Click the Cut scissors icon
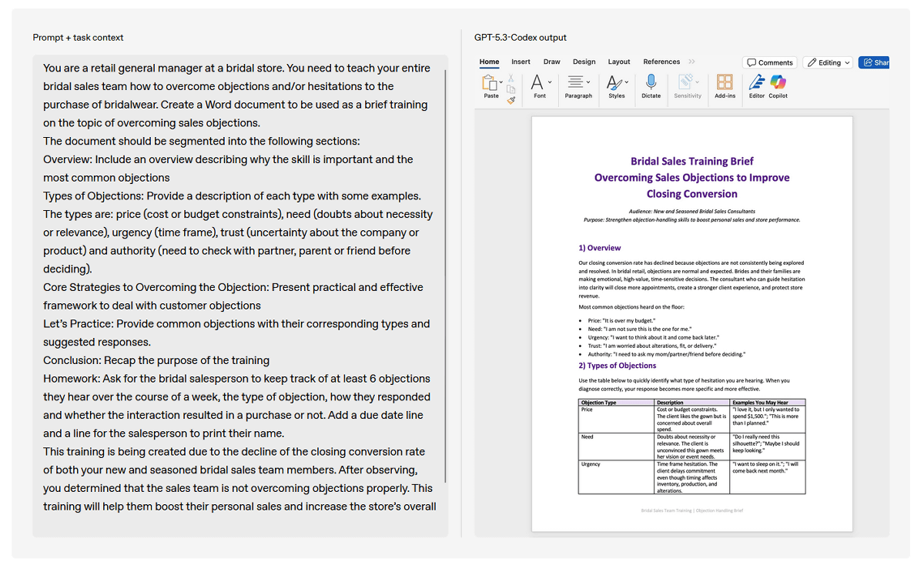 click(x=511, y=78)
